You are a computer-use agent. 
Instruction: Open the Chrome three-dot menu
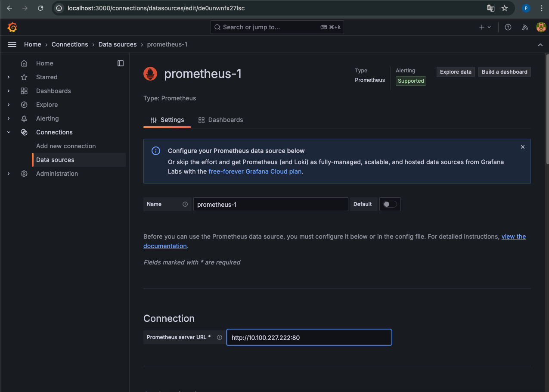pyautogui.click(x=541, y=8)
